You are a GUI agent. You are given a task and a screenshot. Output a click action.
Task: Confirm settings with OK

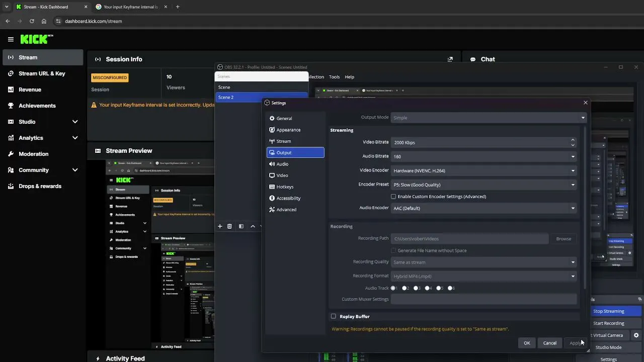click(527, 343)
